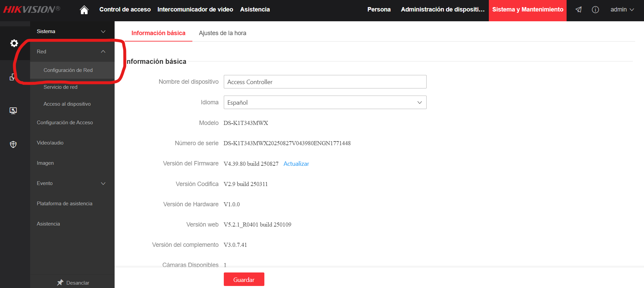Open the info circle icon

596,9
